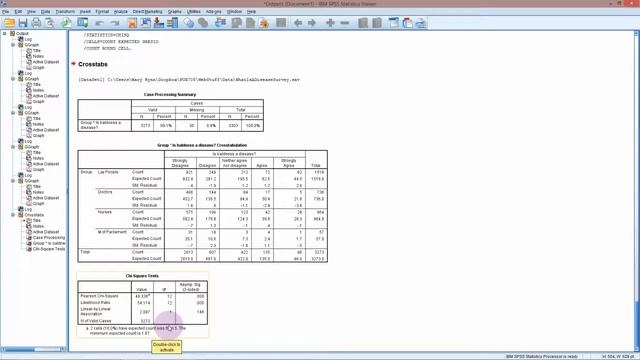Select Crosstabs item in the outline tree
This screenshot has width=640, height=360.
(34, 215)
